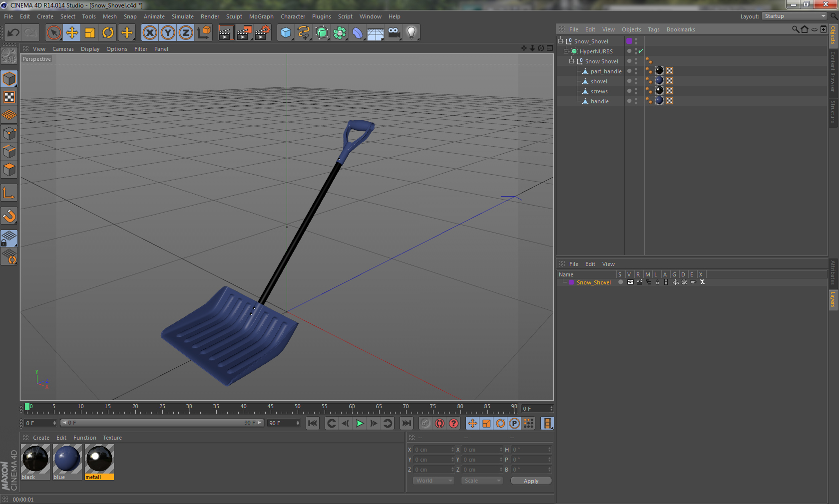Image resolution: width=839 pixels, height=504 pixels.
Task: Switch to Texture mode
Action: click(9, 97)
